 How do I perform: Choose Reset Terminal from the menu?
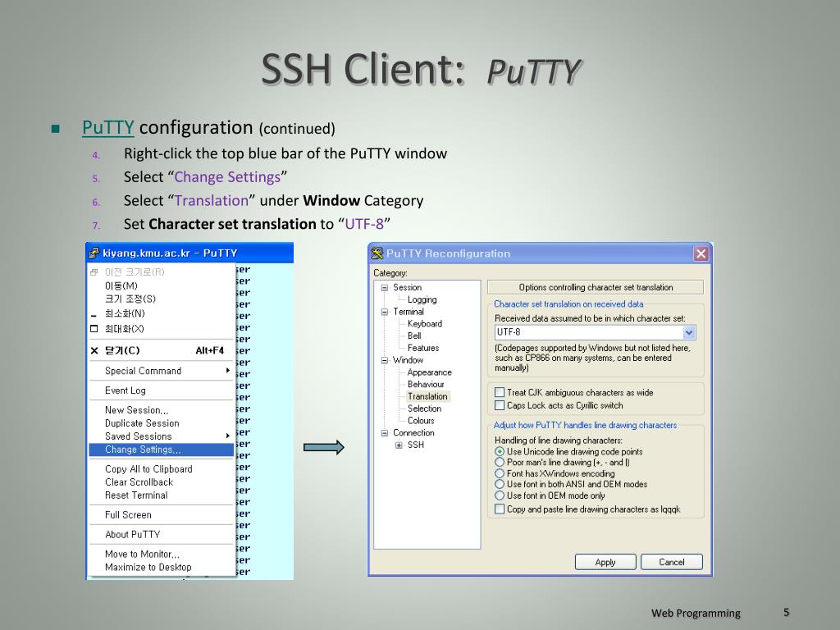[162, 495]
